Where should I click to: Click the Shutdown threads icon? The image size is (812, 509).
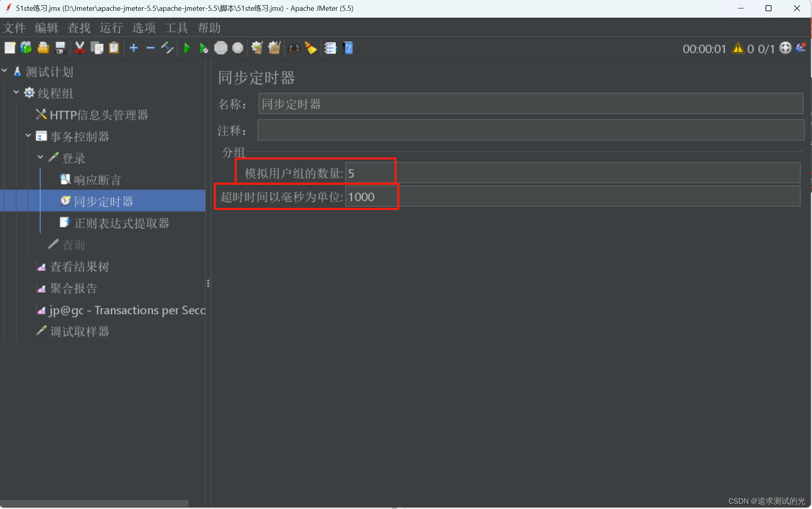point(238,48)
